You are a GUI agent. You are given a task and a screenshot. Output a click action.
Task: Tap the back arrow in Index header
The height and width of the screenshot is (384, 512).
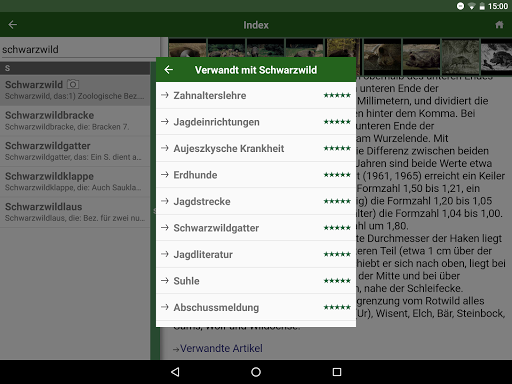click(x=13, y=25)
